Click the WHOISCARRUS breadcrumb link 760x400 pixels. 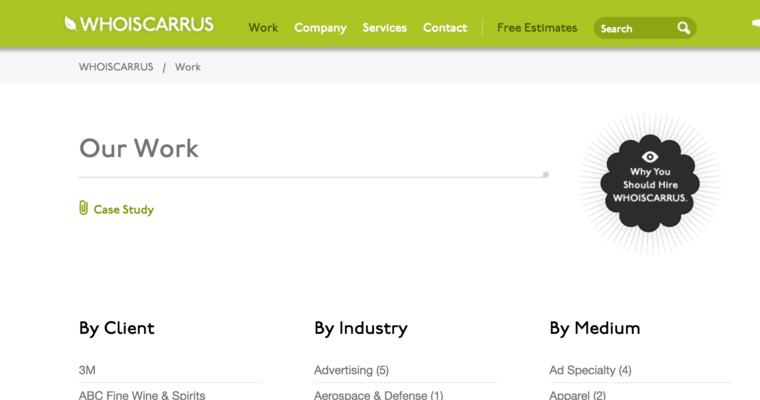116,67
